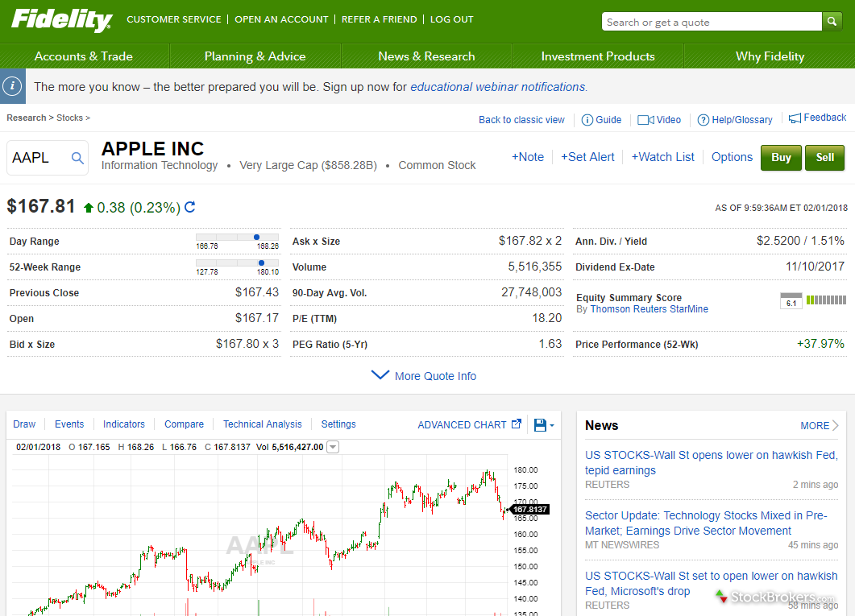
Task: Select the Compare chart tab
Action: (x=184, y=424)
